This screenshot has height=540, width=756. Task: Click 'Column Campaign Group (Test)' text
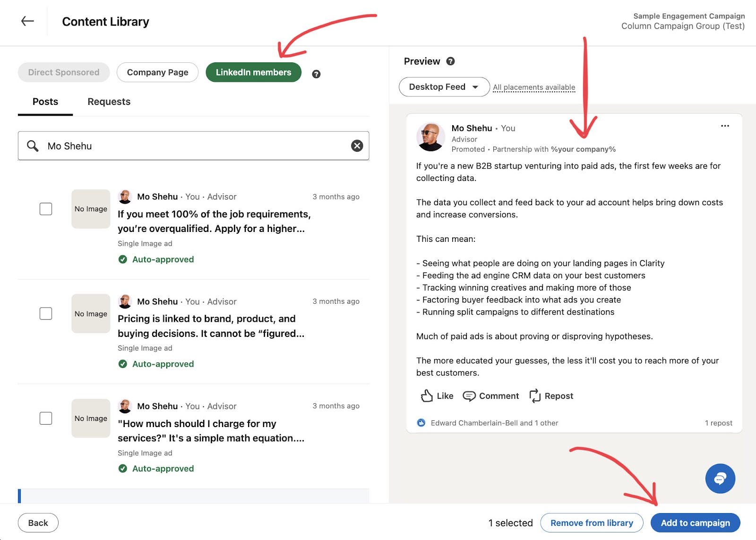click(683, 26)
